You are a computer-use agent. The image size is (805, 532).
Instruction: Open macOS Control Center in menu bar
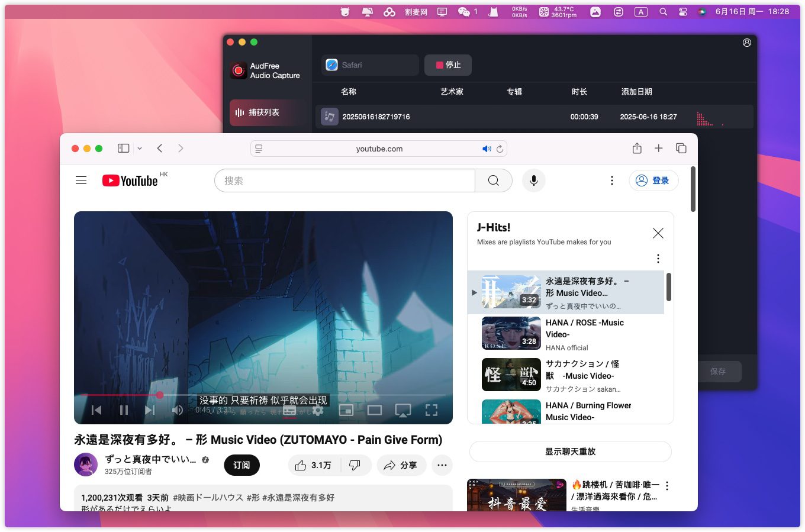click(x=682, y=11)
